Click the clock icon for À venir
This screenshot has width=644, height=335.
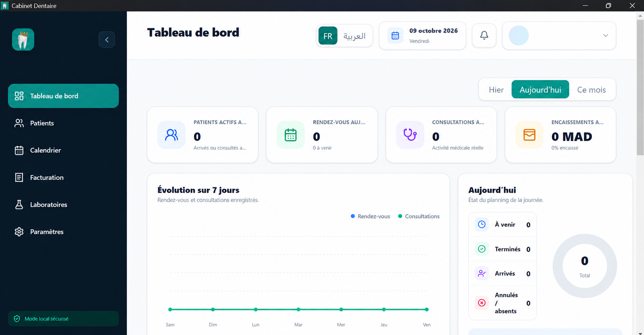pos(482,224)
